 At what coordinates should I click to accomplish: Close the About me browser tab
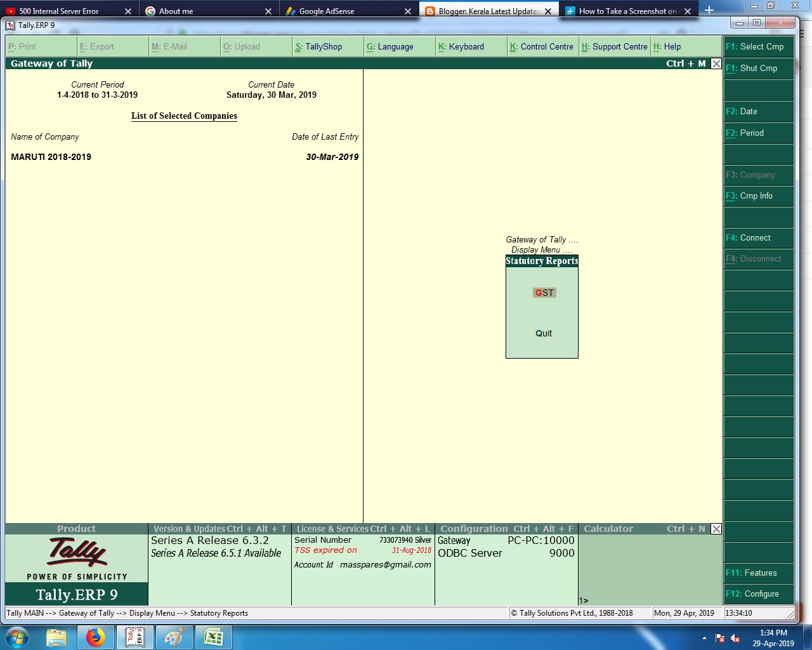click(268, 11)
